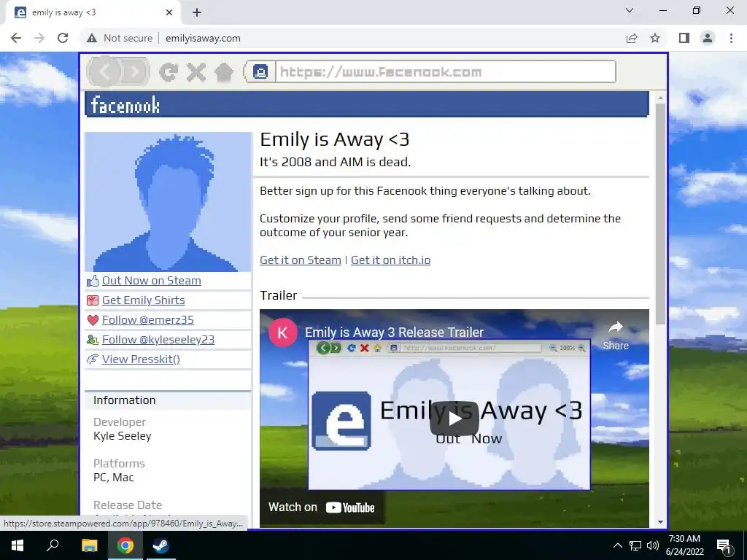Click the 'PC, Mac' platforms text
The image size is (747, 560).
(113, 477)
